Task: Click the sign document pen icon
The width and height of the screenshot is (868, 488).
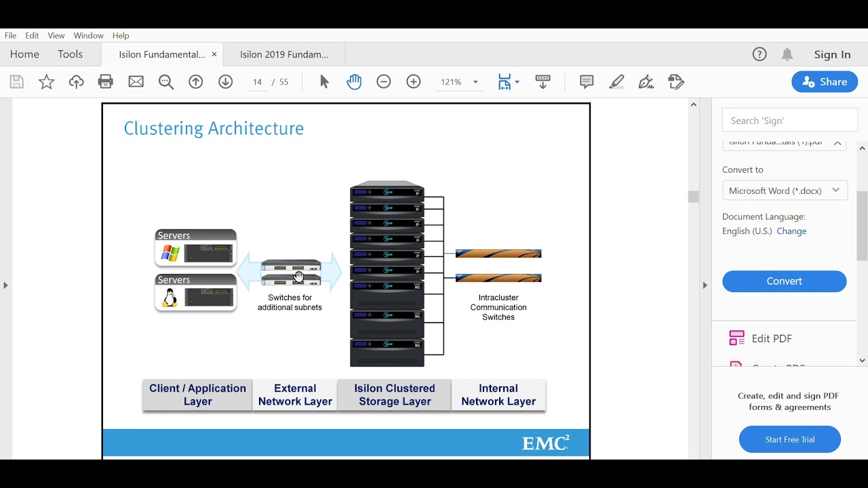Action: tap(646, 82)
